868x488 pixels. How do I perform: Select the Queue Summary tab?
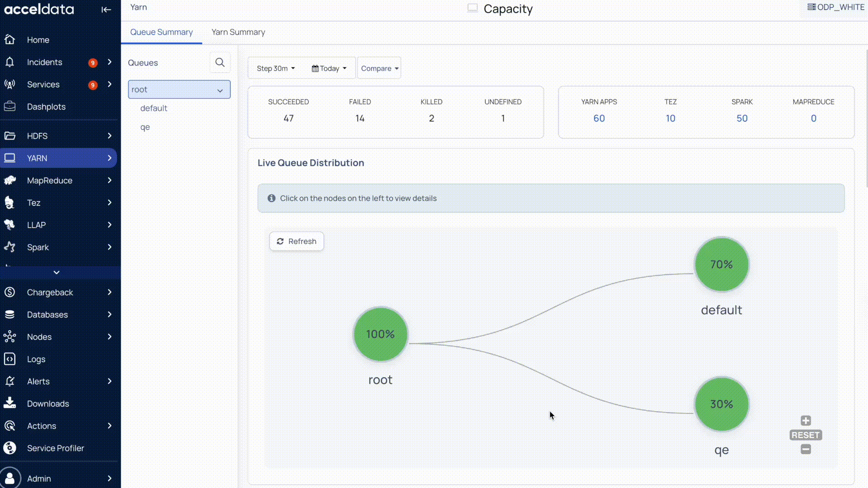[161, 32]
